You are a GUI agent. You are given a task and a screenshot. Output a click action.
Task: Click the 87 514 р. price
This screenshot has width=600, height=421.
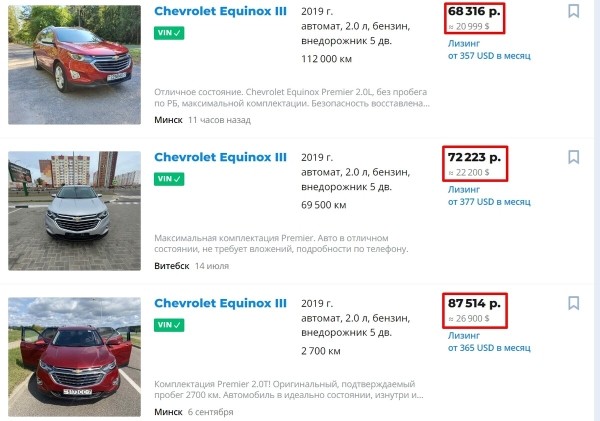[x=475, y=303]
